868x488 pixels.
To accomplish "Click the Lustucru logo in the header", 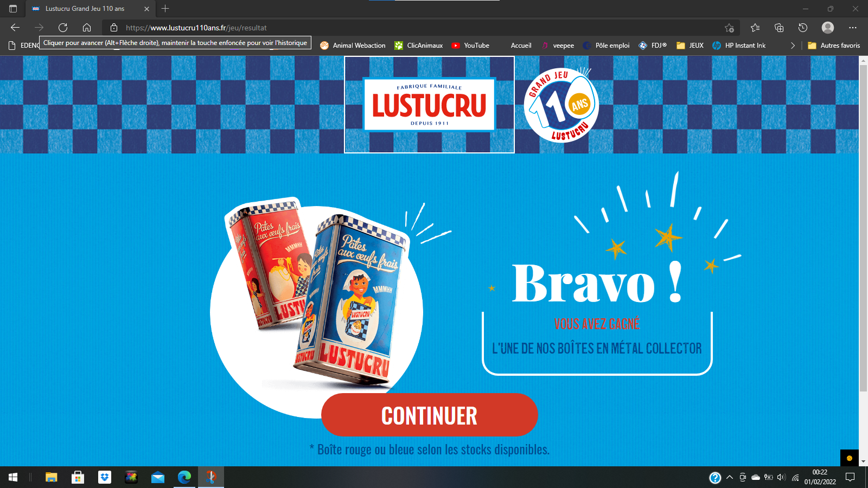I will [429, 105].
